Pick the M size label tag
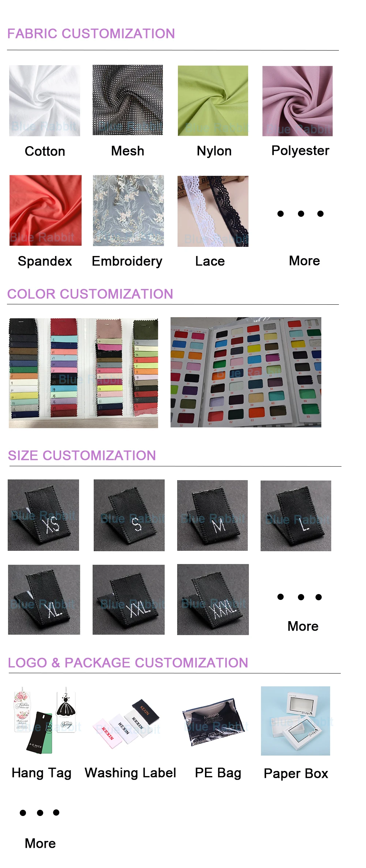366x868 pixels. point(212,515)
